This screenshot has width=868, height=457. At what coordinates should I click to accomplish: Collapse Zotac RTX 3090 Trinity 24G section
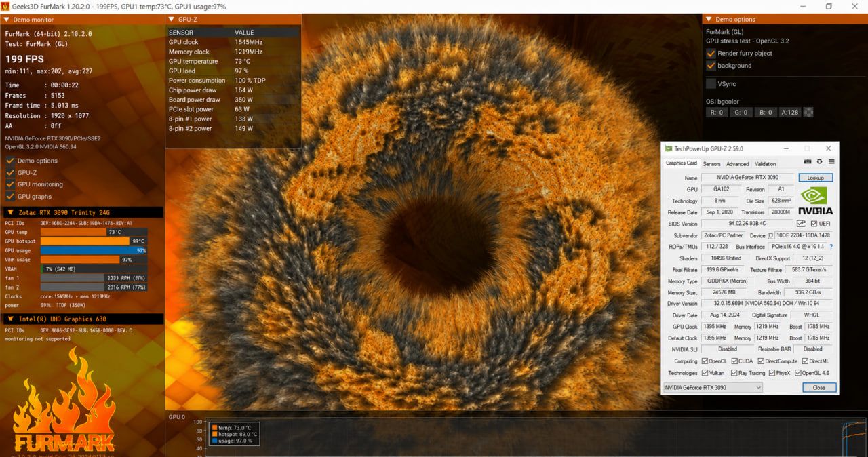click(11, 212)
